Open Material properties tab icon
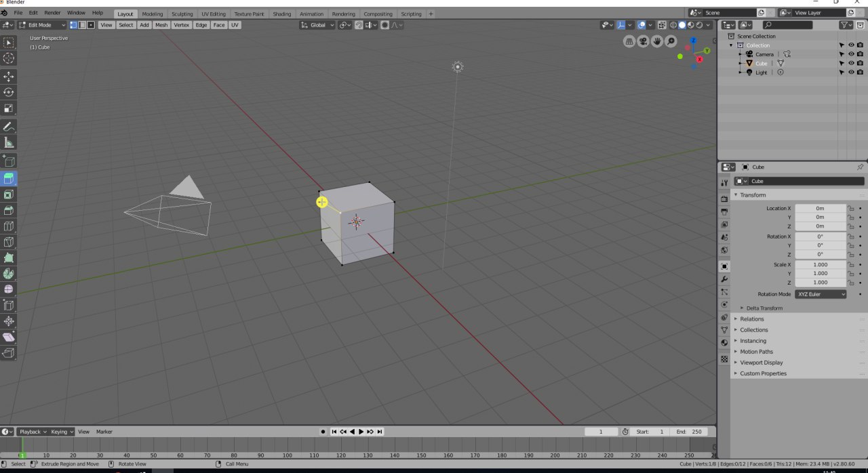Viewport: 868px width, 473px height. click(x=724, y=343)
